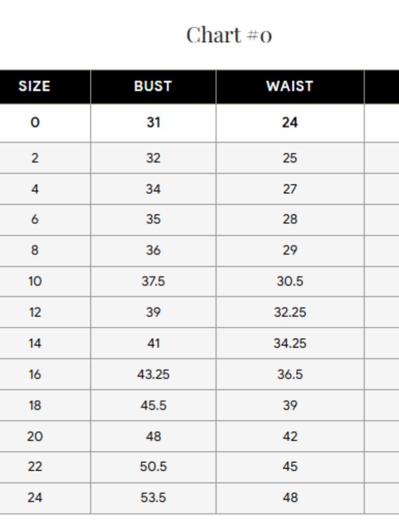Image resolution: width=399 pixels, height=532 pixels.
Task: Select the Chart #0 title
Action: coord(229,35)
